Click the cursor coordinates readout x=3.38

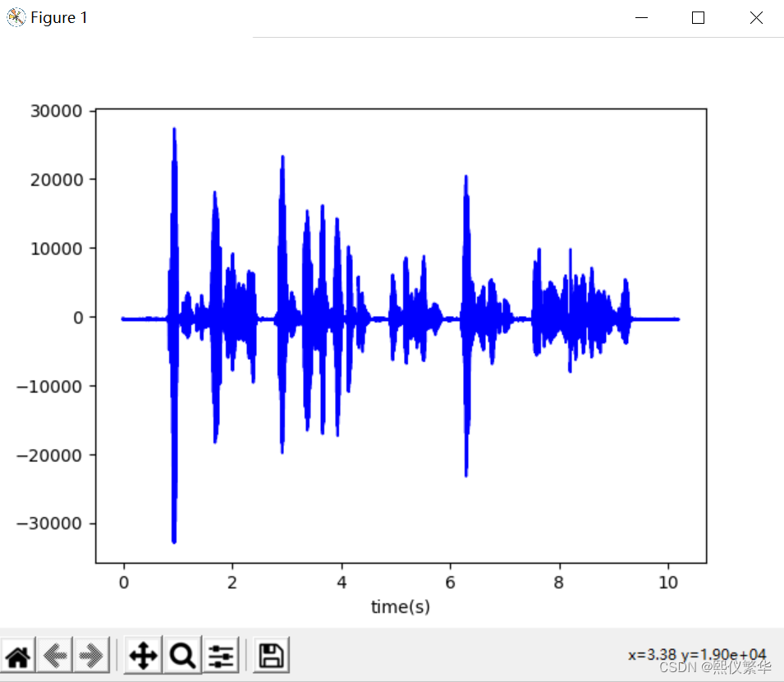697,654
